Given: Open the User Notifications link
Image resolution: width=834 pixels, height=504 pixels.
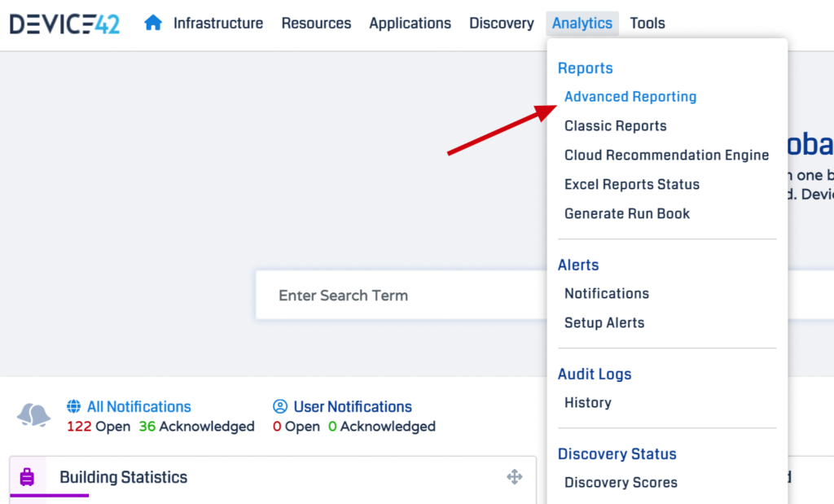Looking at the screenshot, I should point(353,407).
